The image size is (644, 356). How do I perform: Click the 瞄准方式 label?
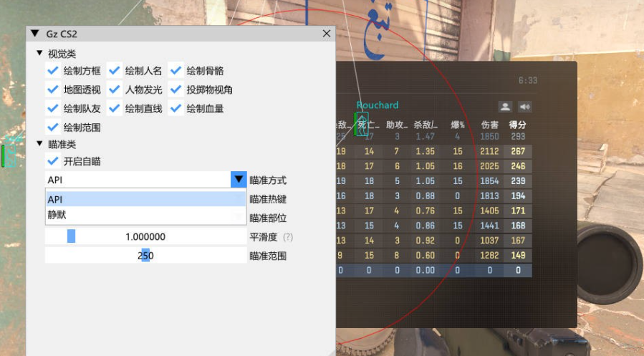point(268,181)
